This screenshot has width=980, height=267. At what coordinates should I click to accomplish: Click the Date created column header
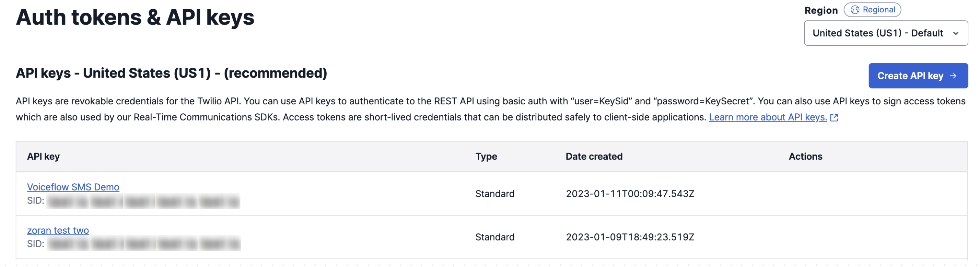[593, 156]
